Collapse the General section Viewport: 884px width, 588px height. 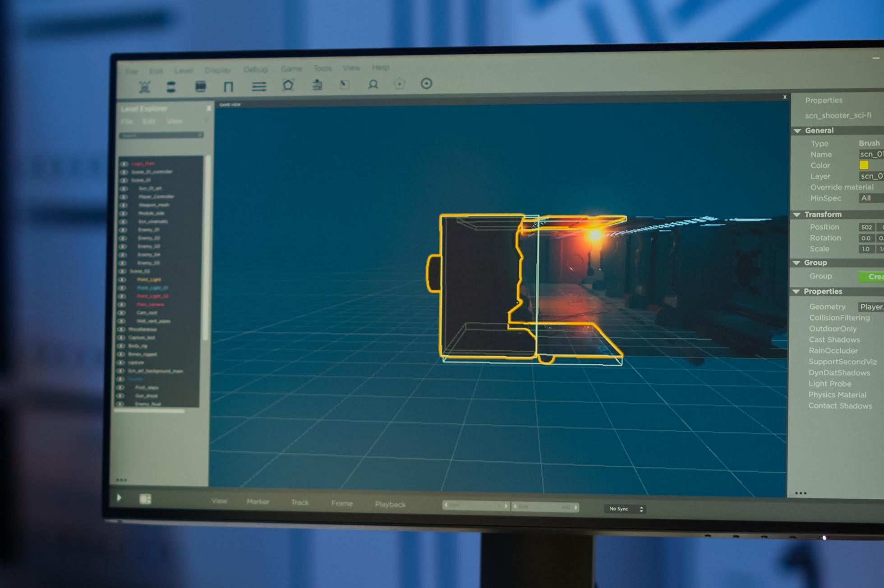click(797, 131)
